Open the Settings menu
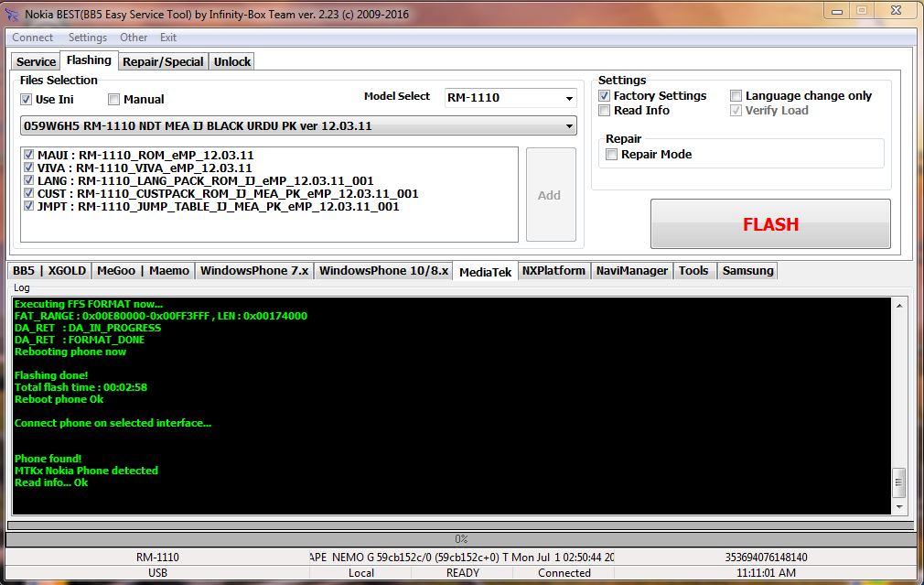Image resolution: width=924 pixels, height=585 pixels. pyautogui.click(x=87, y=38)
